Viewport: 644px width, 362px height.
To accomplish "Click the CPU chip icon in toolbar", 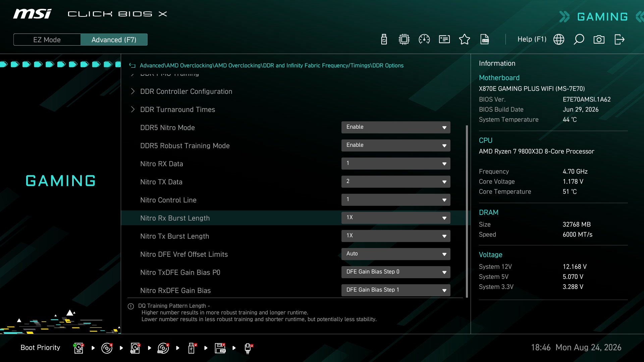I will 404,39.
